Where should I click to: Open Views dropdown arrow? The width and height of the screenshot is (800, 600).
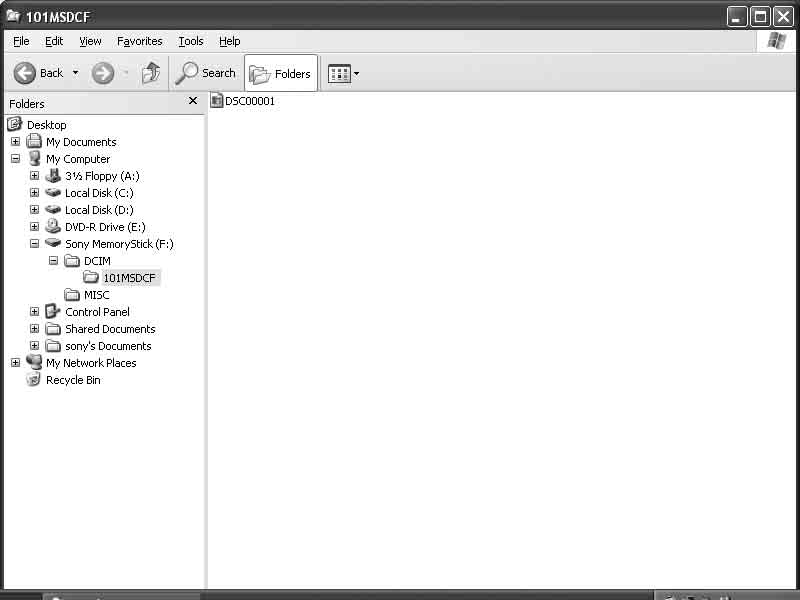click(x=356, y=73)
